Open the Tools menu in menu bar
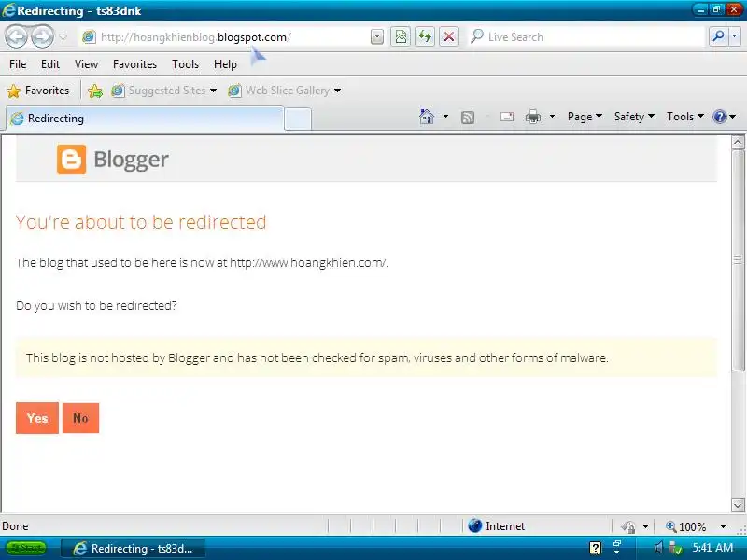The image size is (747, 560). pos(185,63)
